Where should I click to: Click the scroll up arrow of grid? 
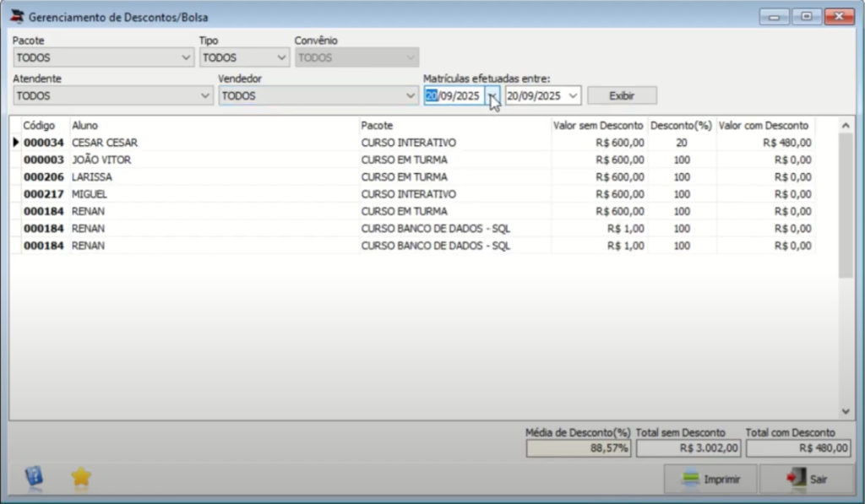click(x=846, y=126)
